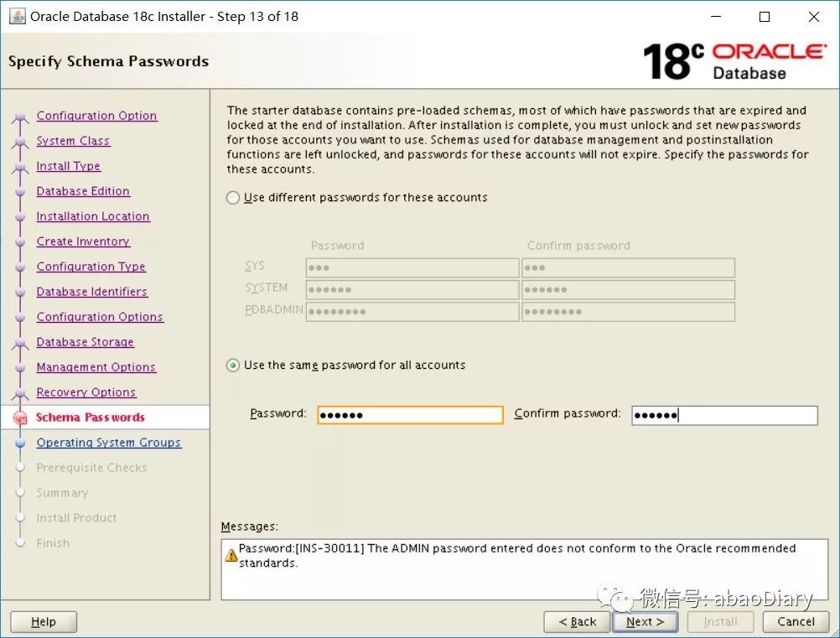
Task: Go to Configuration Options step
Action: click(x=100, y=317)
